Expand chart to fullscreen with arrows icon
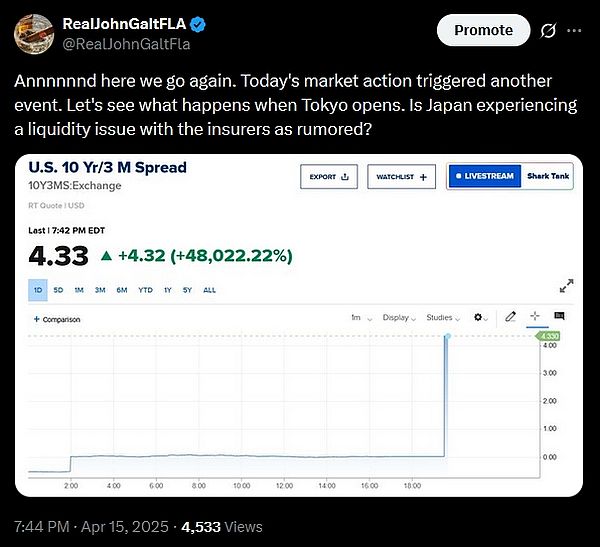 pos(567,285)
